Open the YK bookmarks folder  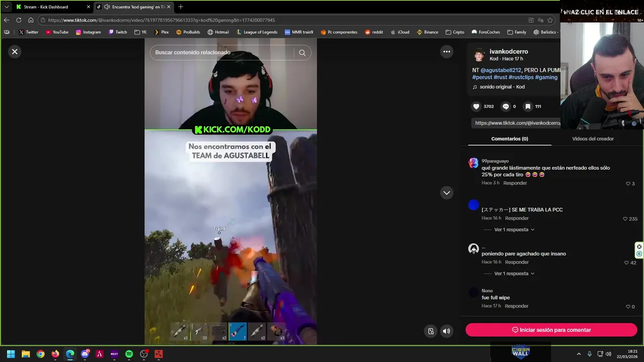click(140, 32)
